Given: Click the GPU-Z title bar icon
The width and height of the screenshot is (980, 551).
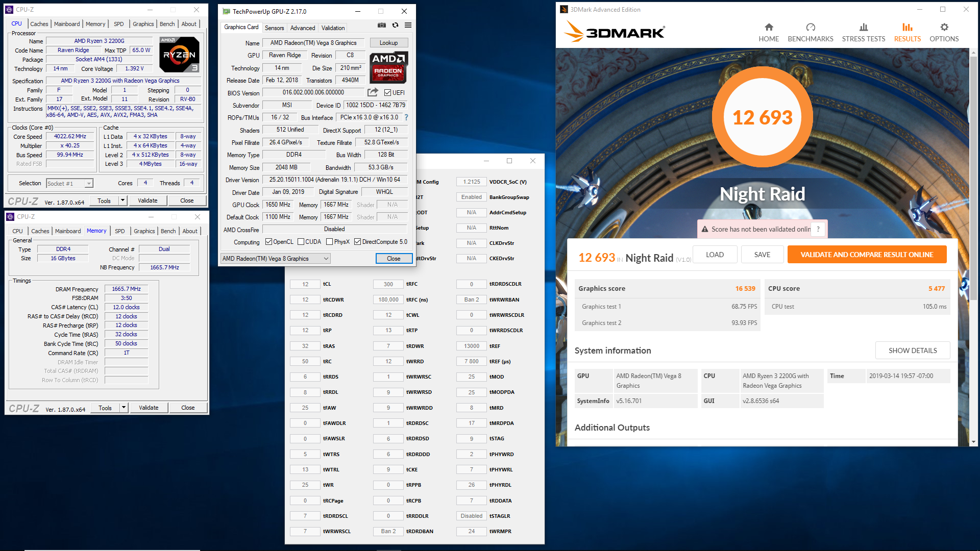Looking at the screenshot, I should coord(226,11).
